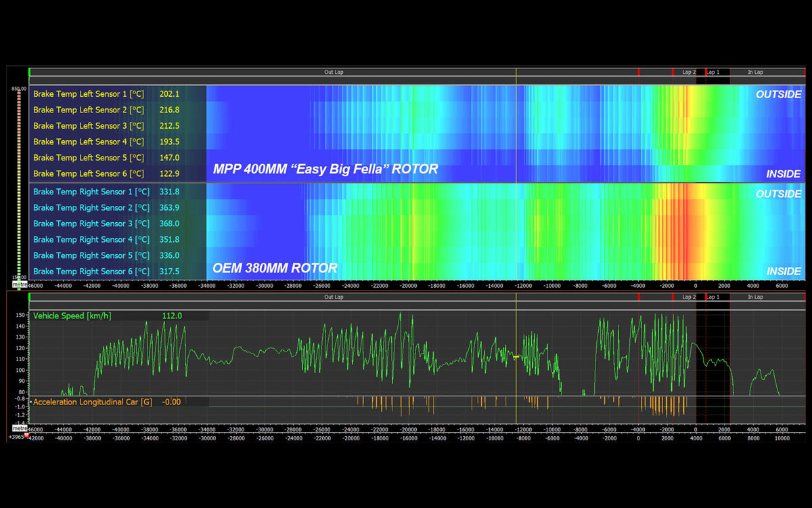The height and width of the screenshot is (508, 812).
Task: Select Brake Temp Right Sensor 4 channel label
Action: (91, 239)
